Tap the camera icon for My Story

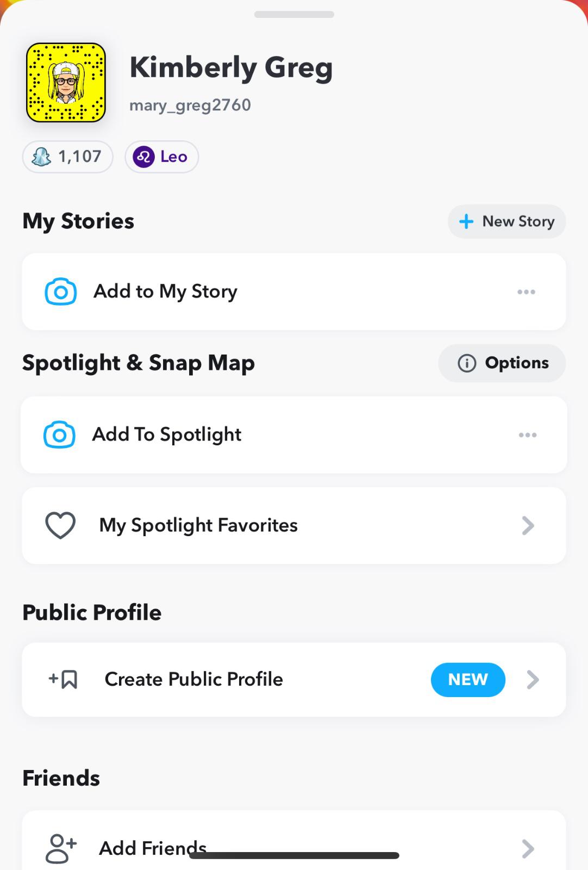pos(60,291)
